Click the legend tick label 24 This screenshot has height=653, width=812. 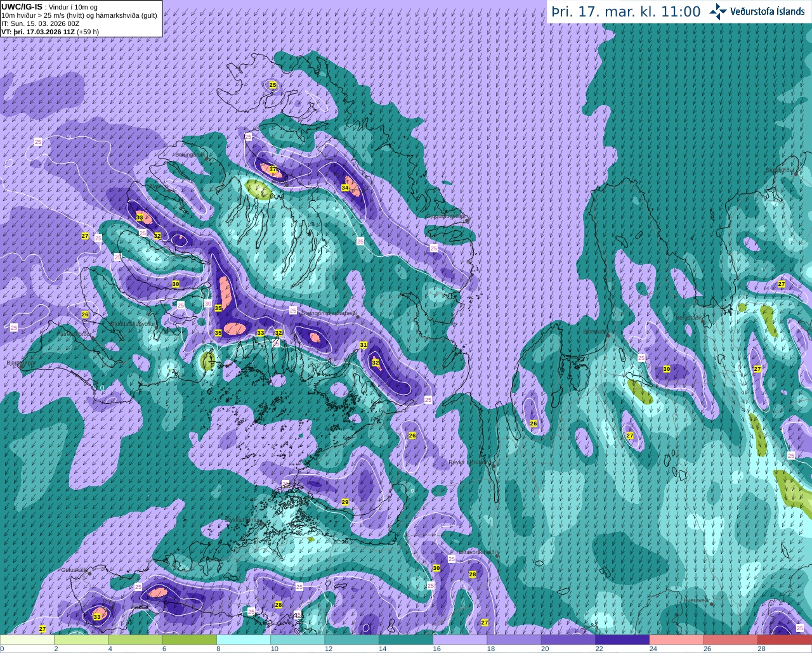pos(653,649)
